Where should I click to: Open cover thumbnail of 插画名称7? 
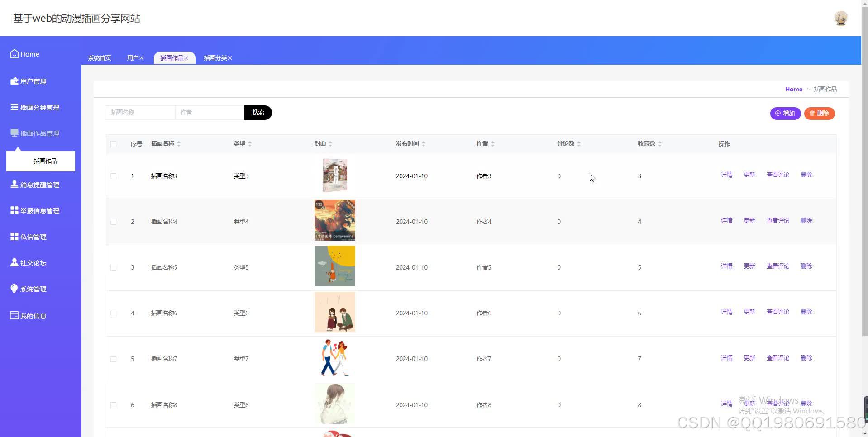pyautogui.click(x=335, y=358)
